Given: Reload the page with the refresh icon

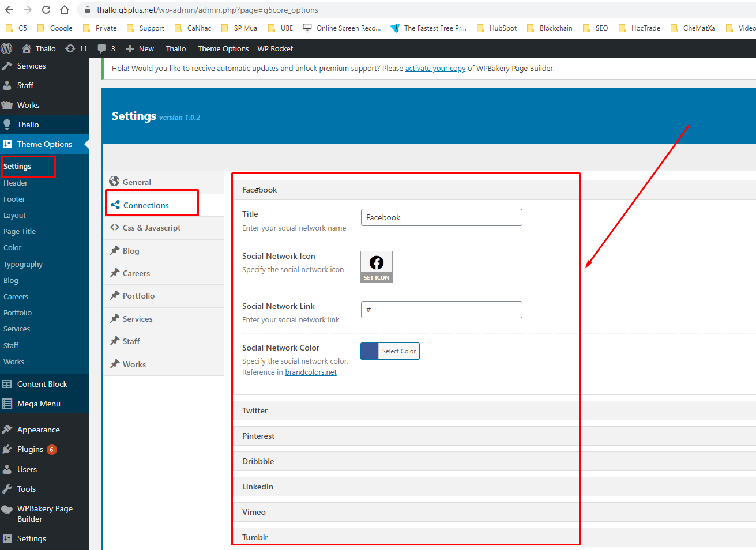Looking at the screenshot, I should [x=46, y=10].
